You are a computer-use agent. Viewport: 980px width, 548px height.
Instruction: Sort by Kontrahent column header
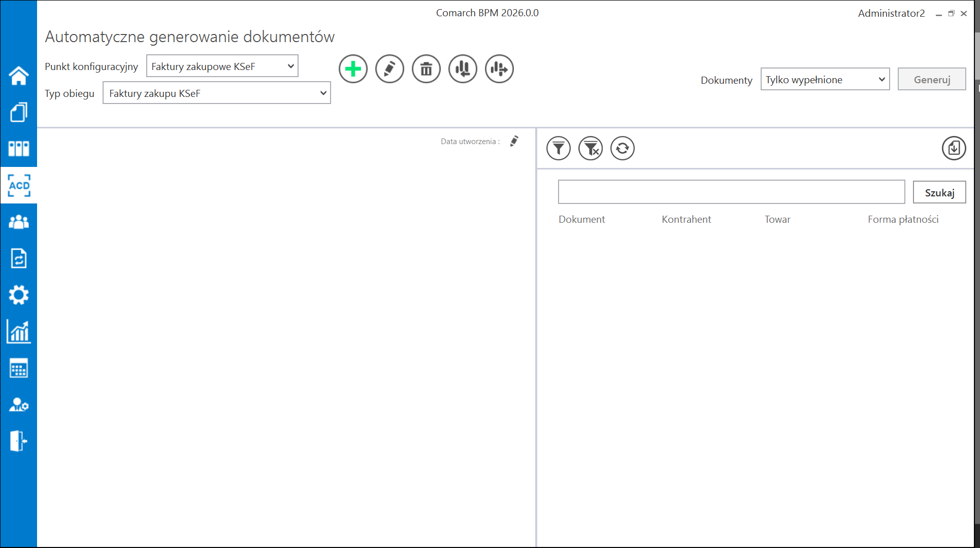686,219
